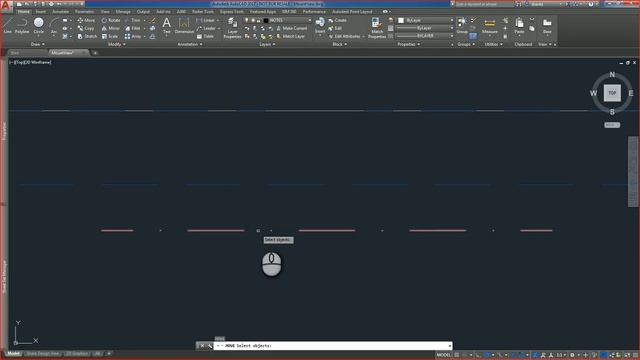Click the Group icon

point(462,25)
